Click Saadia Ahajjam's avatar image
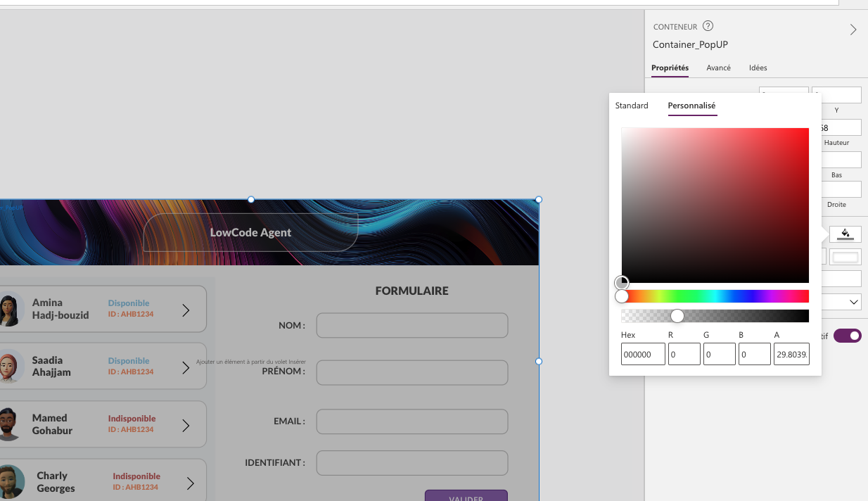Viewport: 868px width, 501px height. 8,367
